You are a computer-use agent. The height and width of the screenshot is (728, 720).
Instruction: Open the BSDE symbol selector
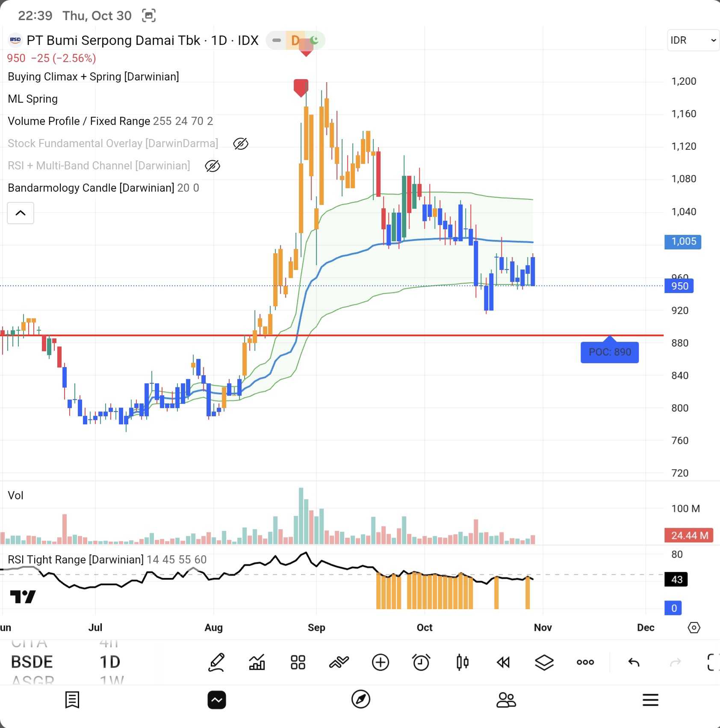pos(32,662)
